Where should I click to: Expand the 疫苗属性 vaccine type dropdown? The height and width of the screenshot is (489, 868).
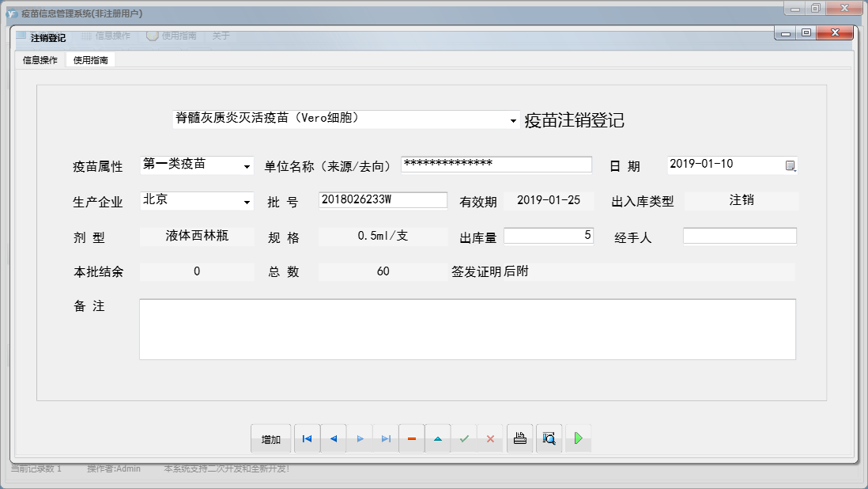(x=246, y=165)
